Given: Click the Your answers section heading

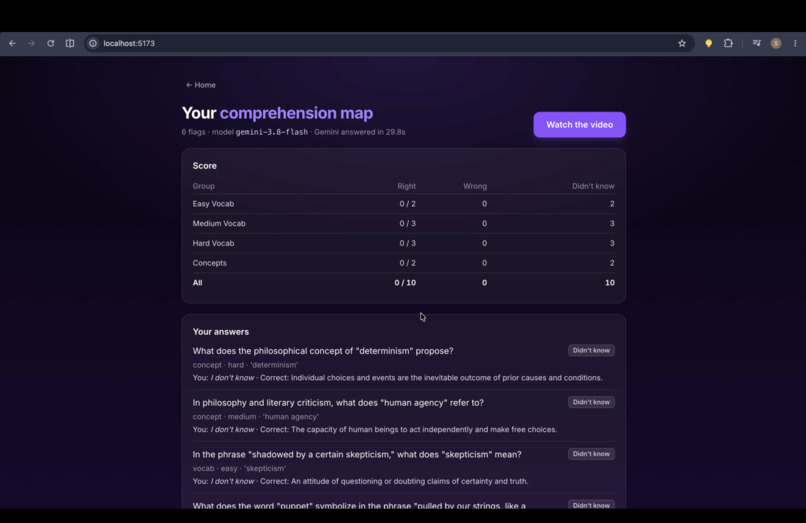Looking at the screenshot, I should [221, 332].
